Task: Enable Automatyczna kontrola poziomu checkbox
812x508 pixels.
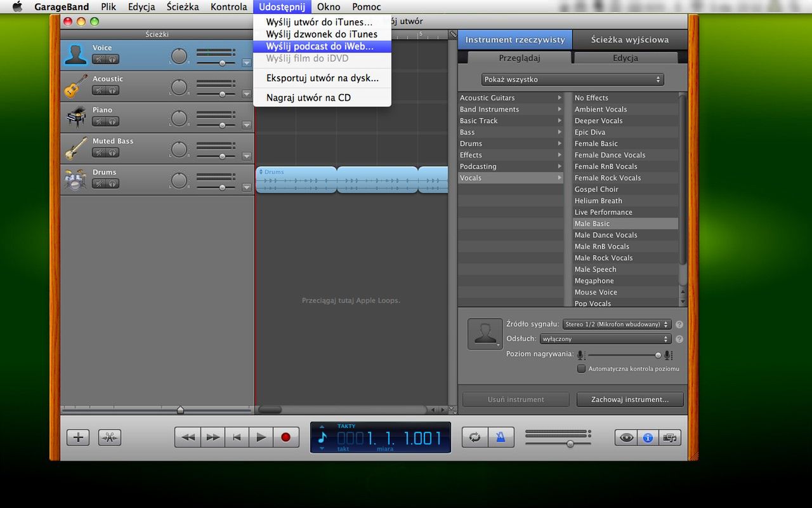Action: coord(581,369)
